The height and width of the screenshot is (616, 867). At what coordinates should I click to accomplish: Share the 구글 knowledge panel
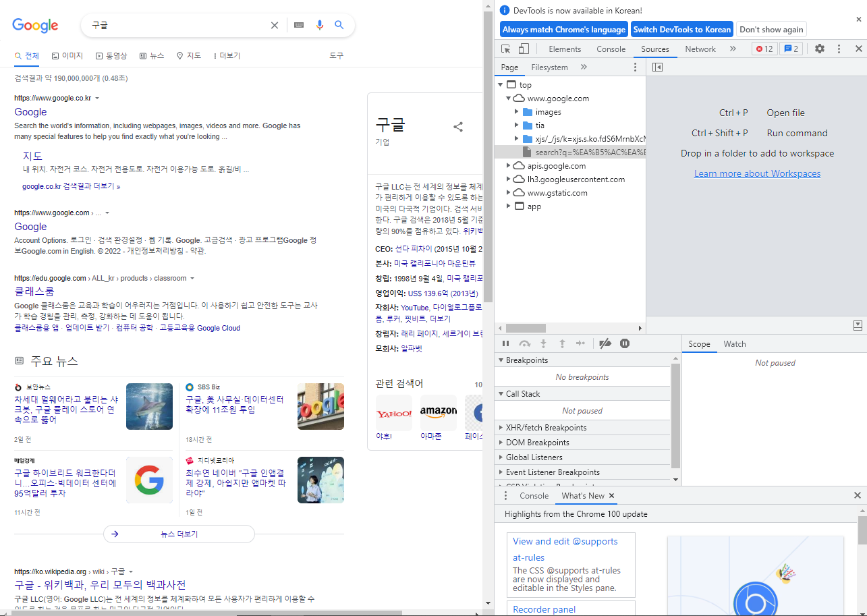(458, 126)
